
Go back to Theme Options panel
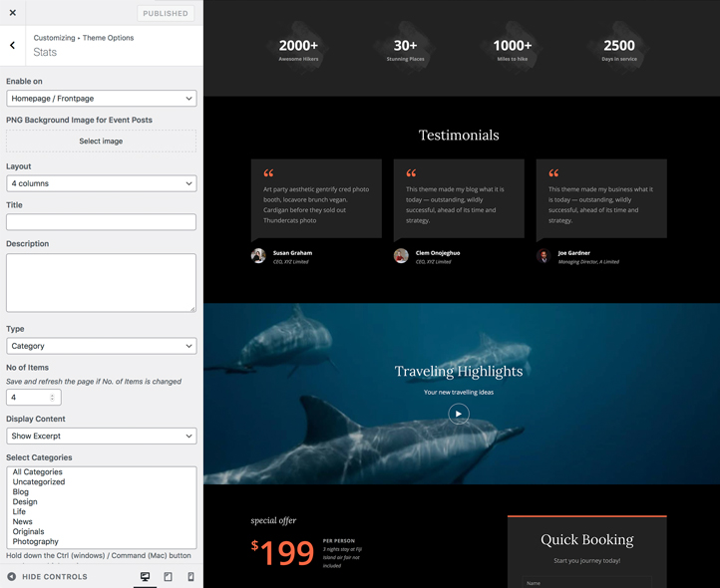(x=12, y=45)
